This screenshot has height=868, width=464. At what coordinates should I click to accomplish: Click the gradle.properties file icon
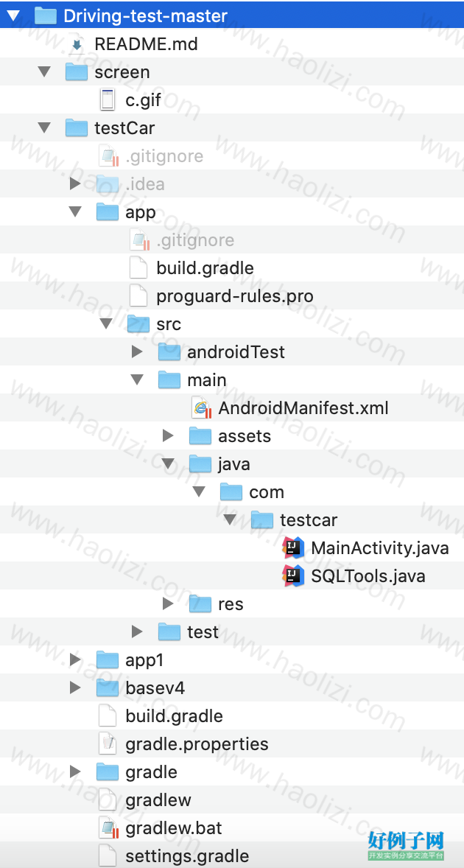click(108, 744)
